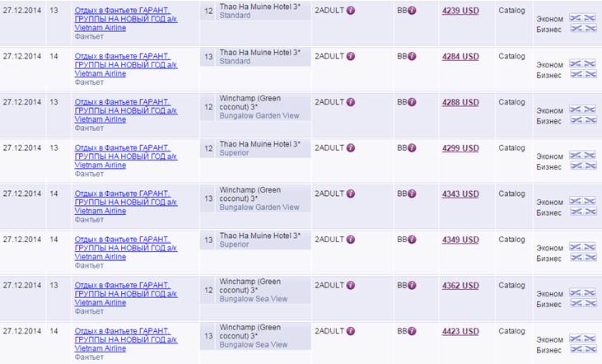Click the right Эконом plane icon in the 4343 USD row
The height and width of the screenshot is (364, 602).
pos(590,200)
